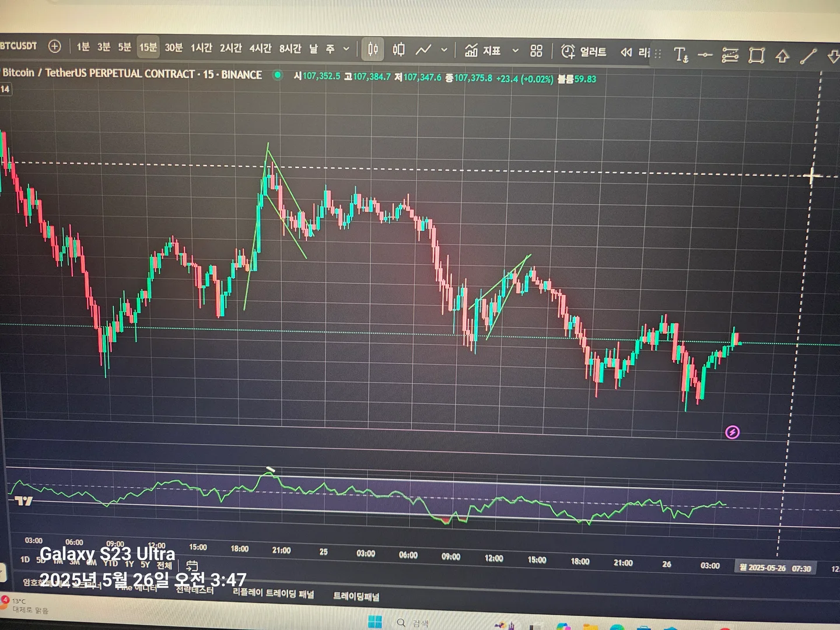
Task: Select the rectangle drawing tool
Action: tap(757, 55)
